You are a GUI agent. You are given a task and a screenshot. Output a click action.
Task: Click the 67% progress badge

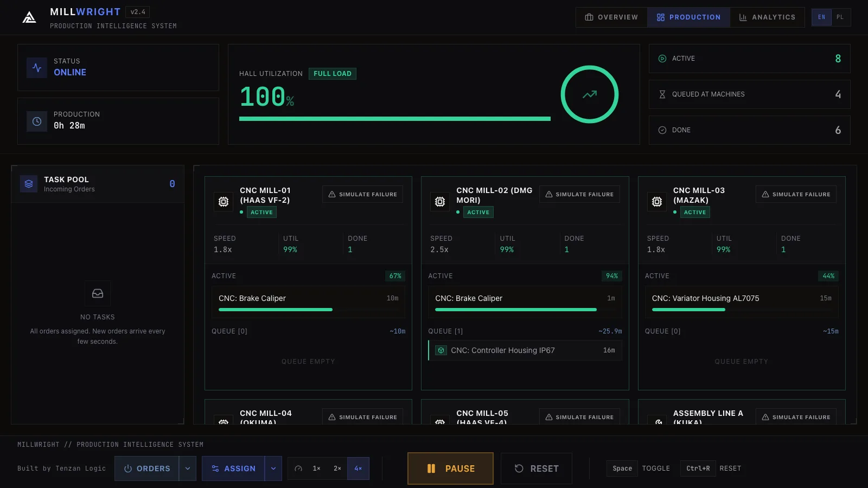click(395, 276)
